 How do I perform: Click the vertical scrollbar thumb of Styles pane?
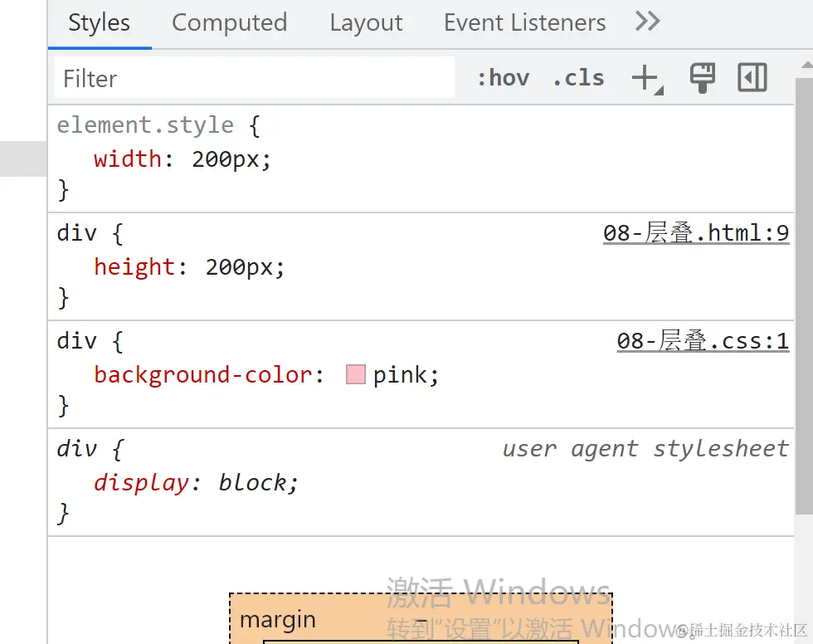(x=804, y=296)
